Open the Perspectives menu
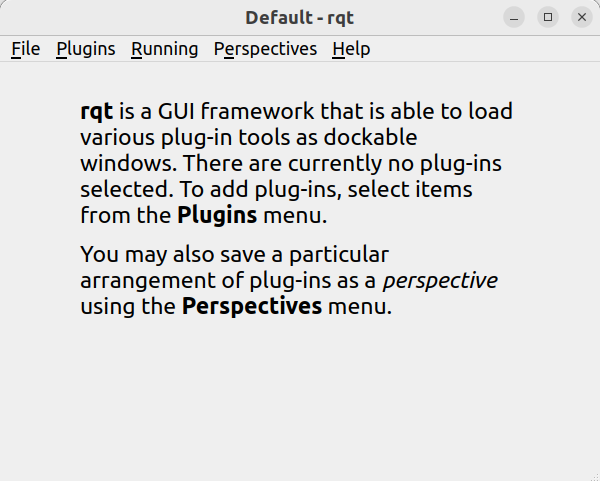Image resolution: width=600 pixels, height=481 pixels. [265, 49]
